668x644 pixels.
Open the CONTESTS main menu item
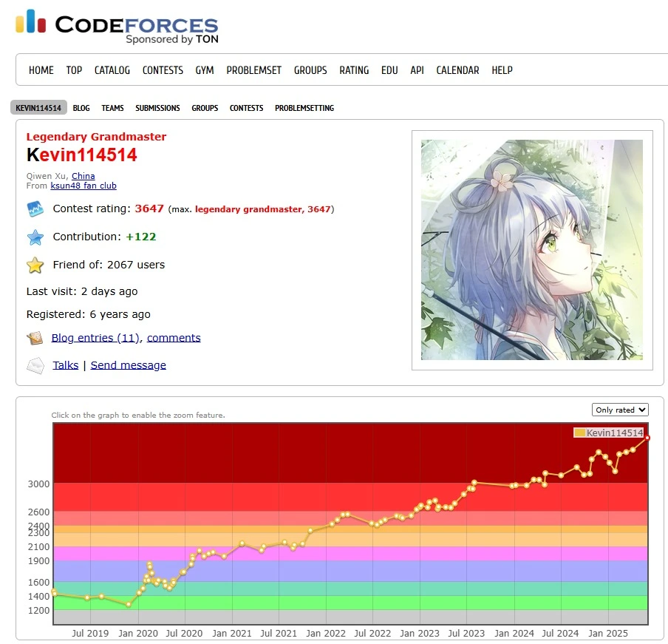(163, 70)
